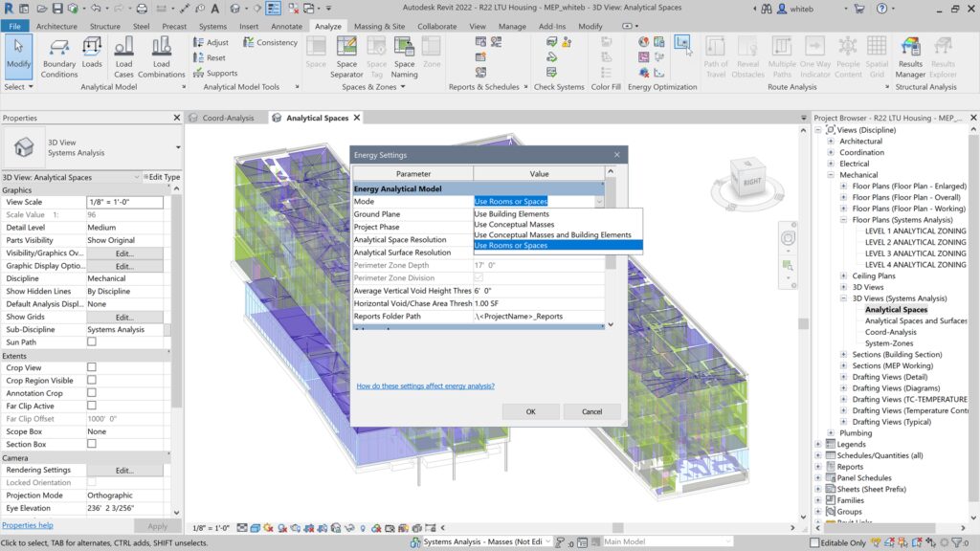Expand the Ceiling Plans node

point(843,275)
